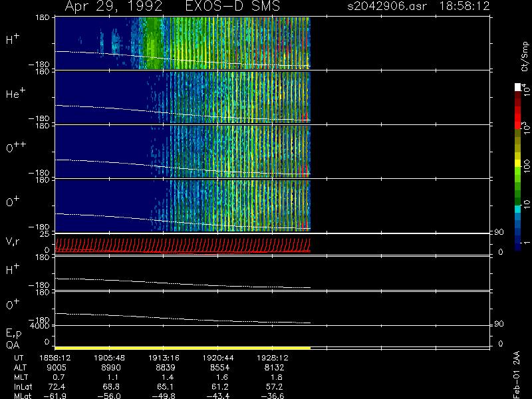
Task: Click the UT value "1920:44"
Action: pos(218,358)
